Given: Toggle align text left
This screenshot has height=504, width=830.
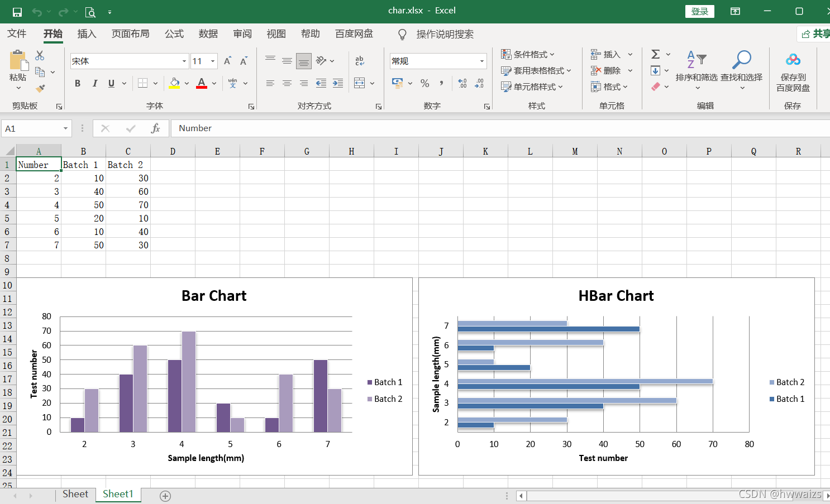Looking at the screenshot, I should pos(270,83).
